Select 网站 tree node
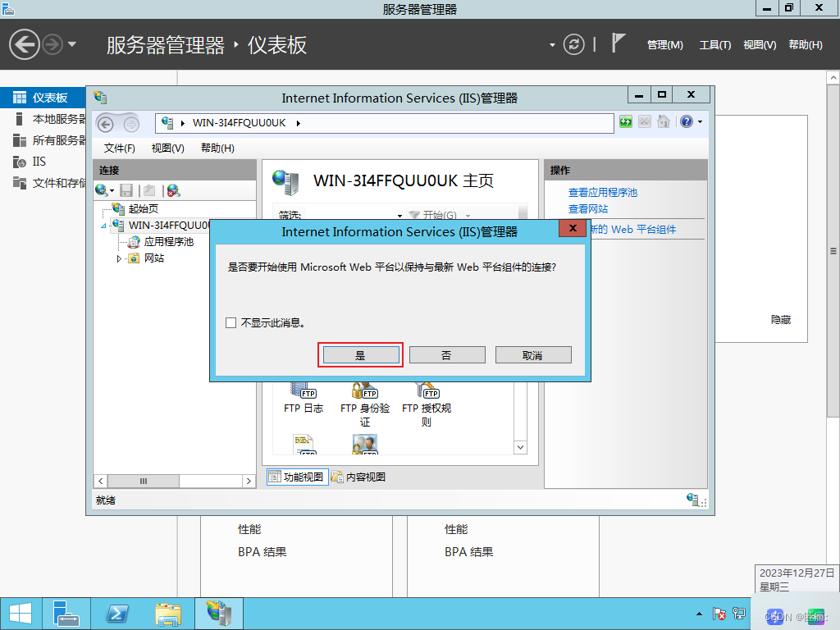840x630 pixels. tap(153, 258)
